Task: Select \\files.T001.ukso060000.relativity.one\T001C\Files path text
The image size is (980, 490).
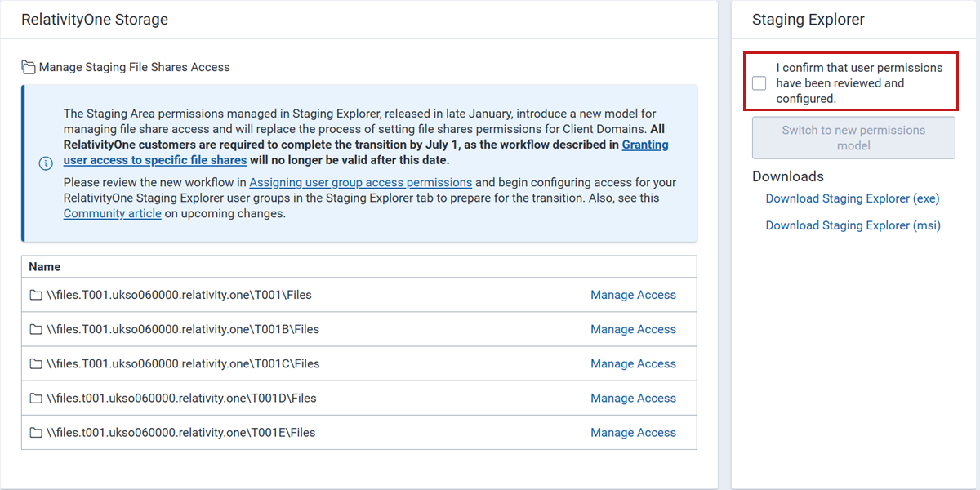Action: point(183,363)
